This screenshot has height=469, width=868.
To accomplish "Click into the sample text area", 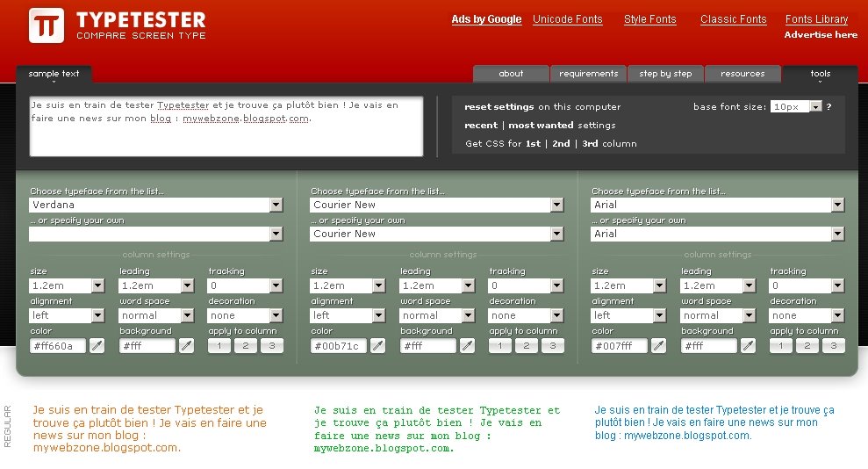I will [226, 126].
